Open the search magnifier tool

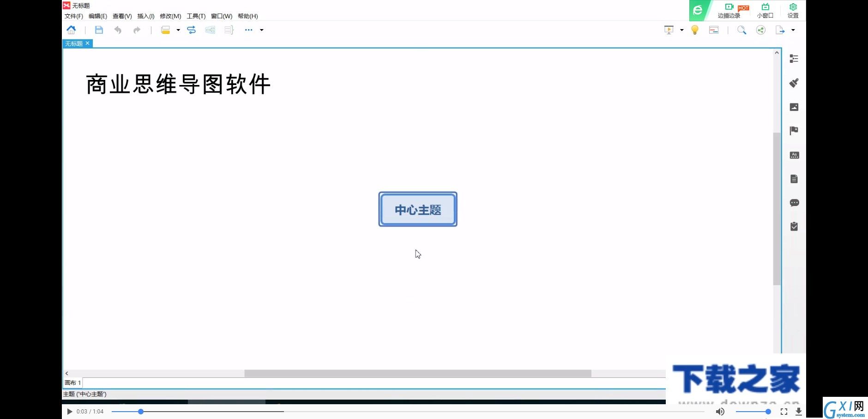coord(741,30)
